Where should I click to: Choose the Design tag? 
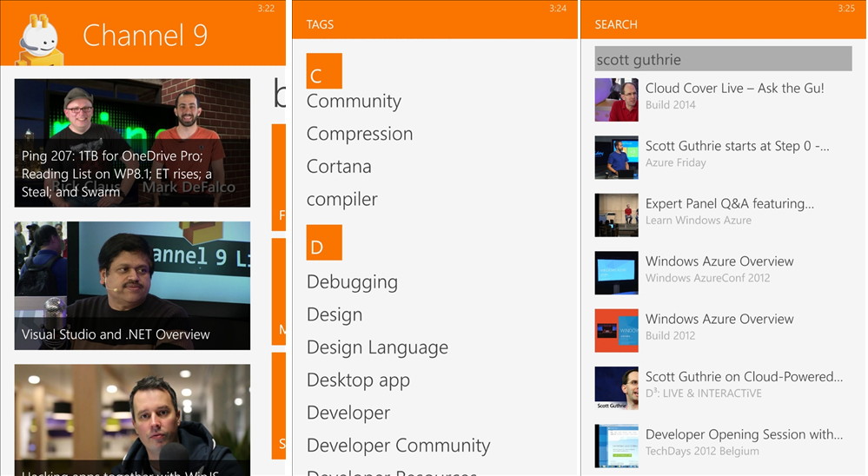(x=335, y=315)
